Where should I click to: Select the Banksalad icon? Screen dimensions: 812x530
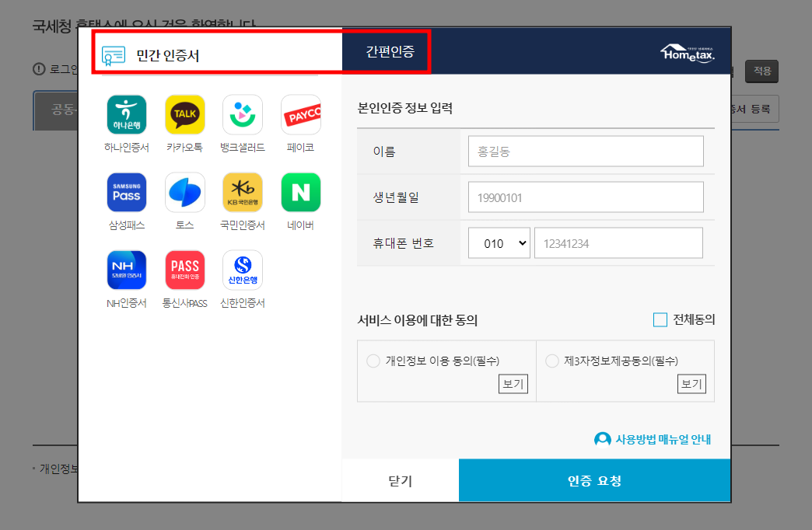click(x=243, y=114)
